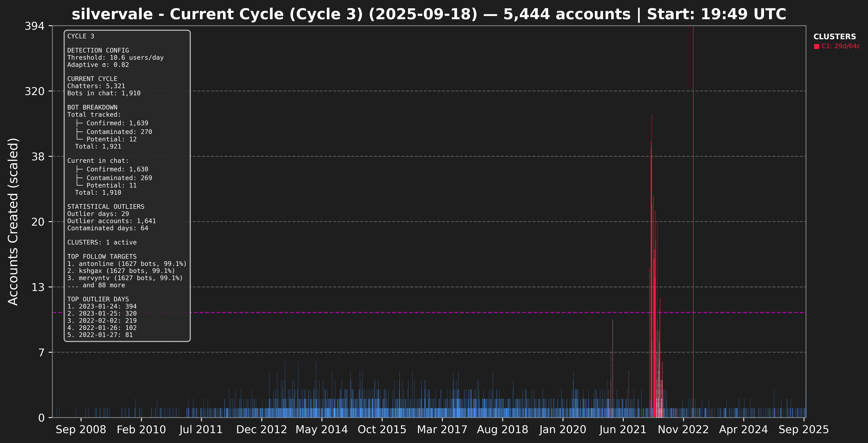Select the 'Mar 2017' x-axis label

(442, 430)
